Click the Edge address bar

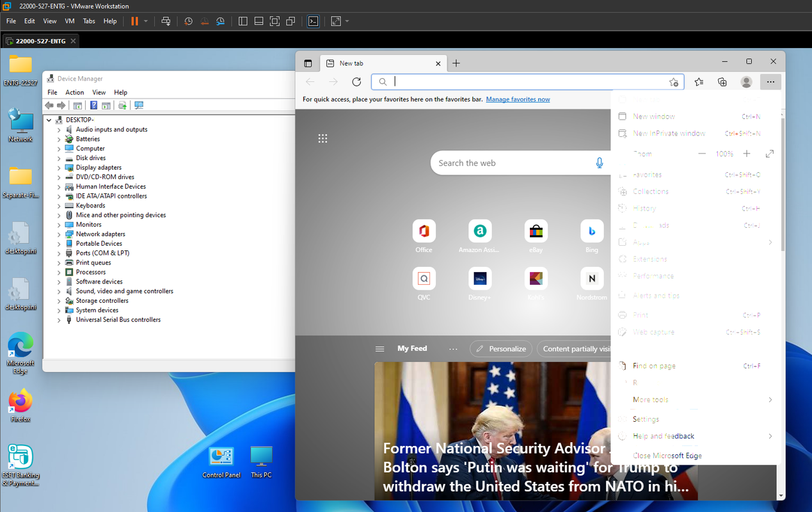pos(528,82)
